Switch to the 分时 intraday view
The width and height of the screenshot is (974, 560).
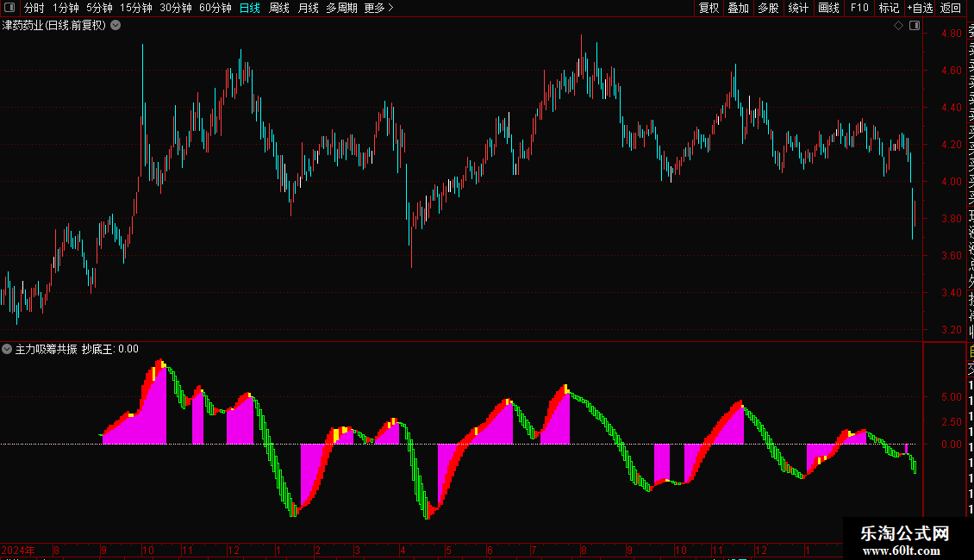point(34,8)
